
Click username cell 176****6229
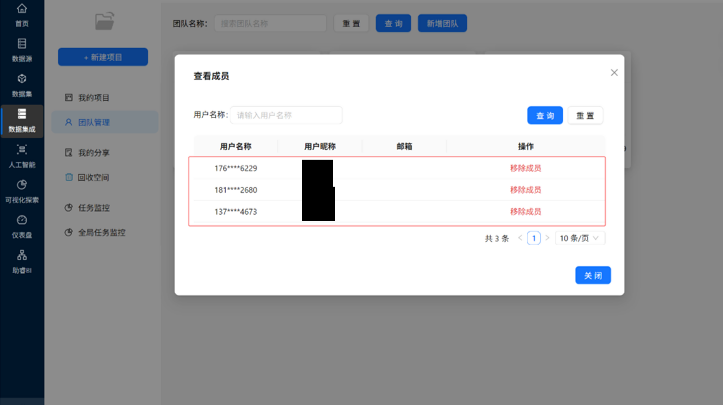(x=236, y=168)
